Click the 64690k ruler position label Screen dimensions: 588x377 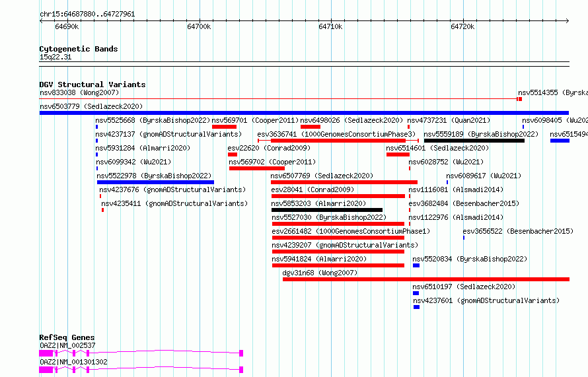(x=67, y=26)
